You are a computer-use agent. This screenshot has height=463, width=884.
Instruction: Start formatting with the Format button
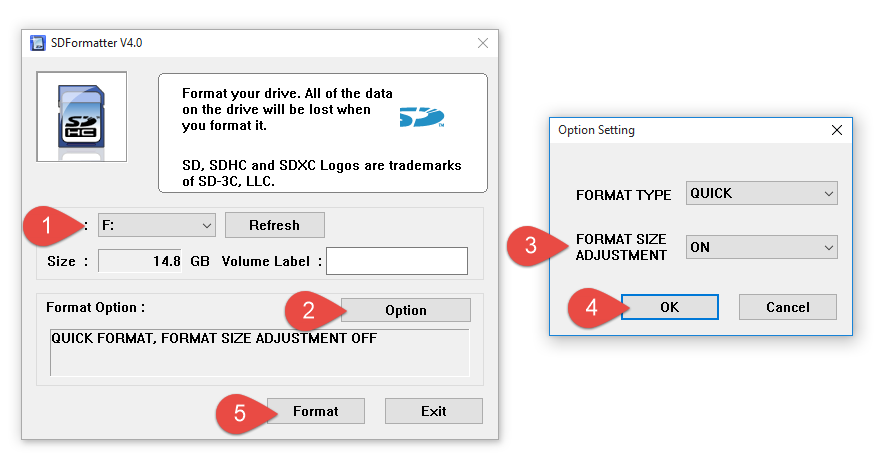tap(316, 411)
